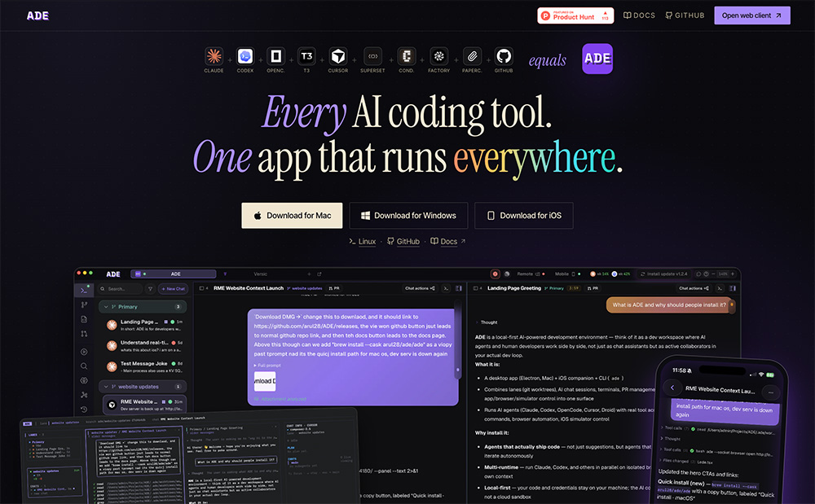The width and height of the screenshot is (815, 504).
Task: Collapse the Primary lane group
Action: tap(143, 307)
